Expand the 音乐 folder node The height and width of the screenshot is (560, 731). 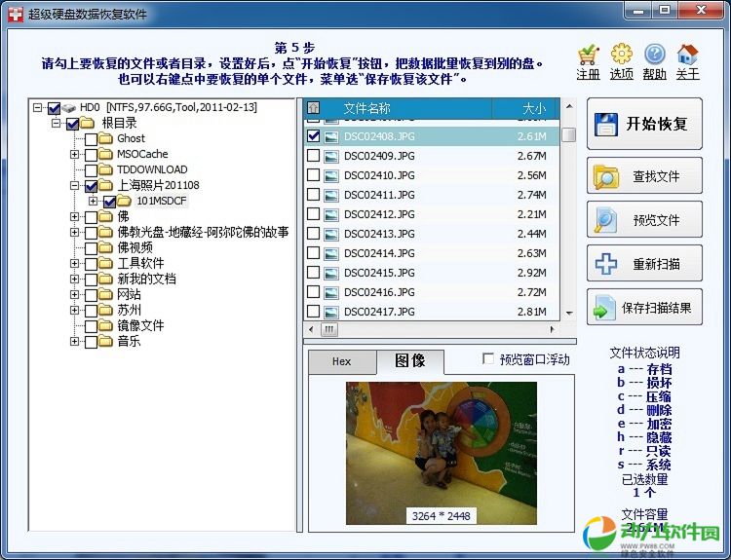coord(75,342)
